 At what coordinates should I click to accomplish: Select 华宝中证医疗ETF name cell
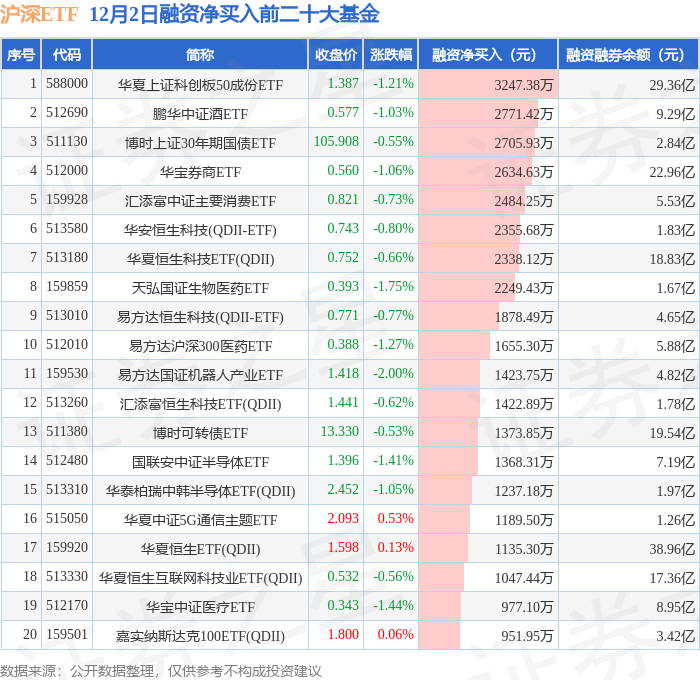click(x=200, y=607)
